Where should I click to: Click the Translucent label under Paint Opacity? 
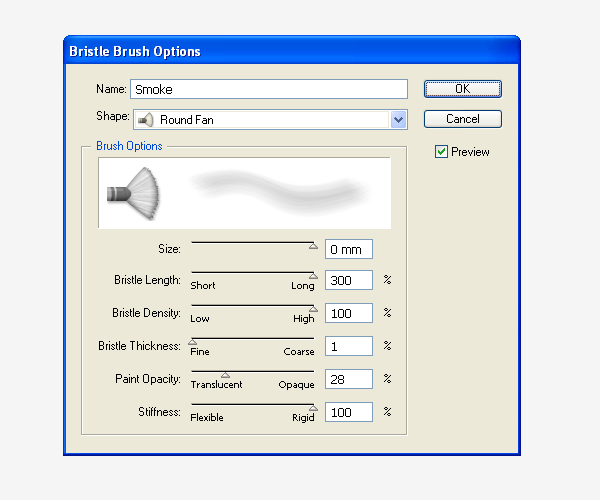[x=216, y=384]
